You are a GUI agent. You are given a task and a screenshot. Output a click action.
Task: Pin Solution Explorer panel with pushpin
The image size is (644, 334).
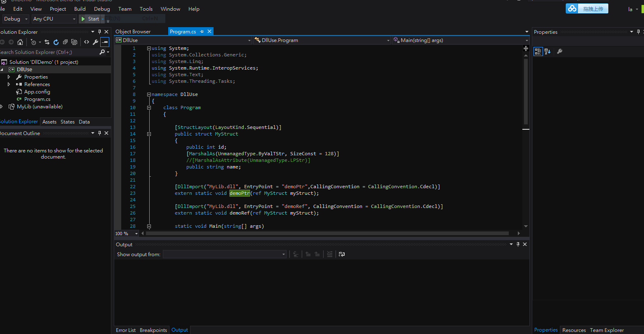(x=99, y=32)
